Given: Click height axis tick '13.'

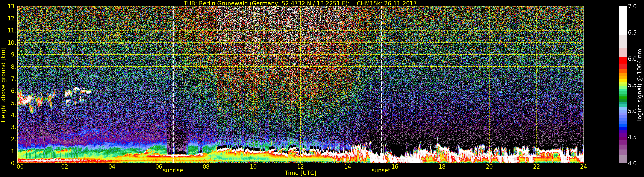Looking at the screenshot, I should pos(12,6).
